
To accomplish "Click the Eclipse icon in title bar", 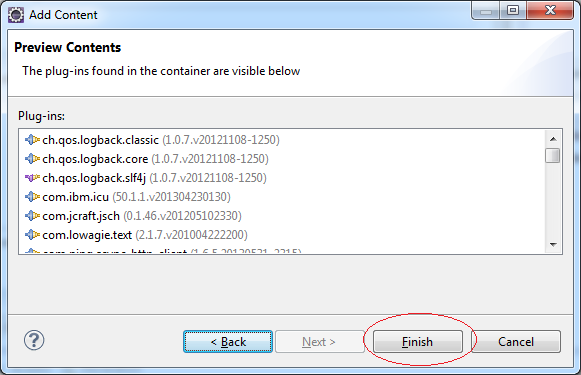I will [x=16, y=15].
